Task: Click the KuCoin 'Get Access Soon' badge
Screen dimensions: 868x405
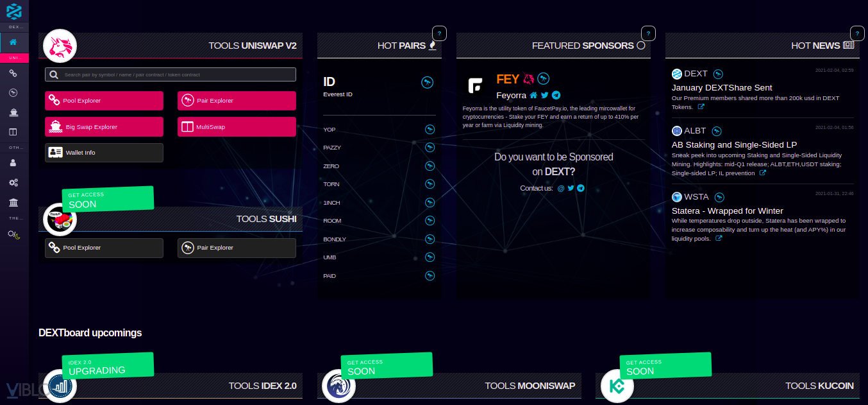Action: coord(665,366)
